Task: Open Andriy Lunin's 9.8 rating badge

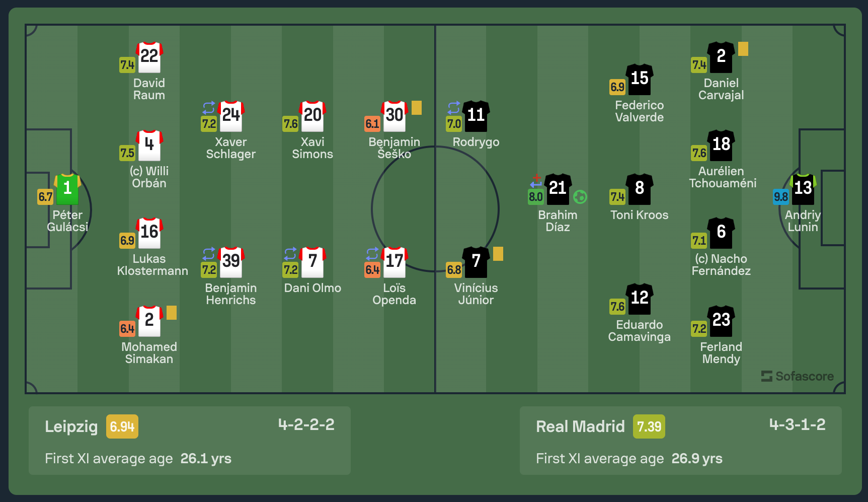Action: click(x=780, y=197)
